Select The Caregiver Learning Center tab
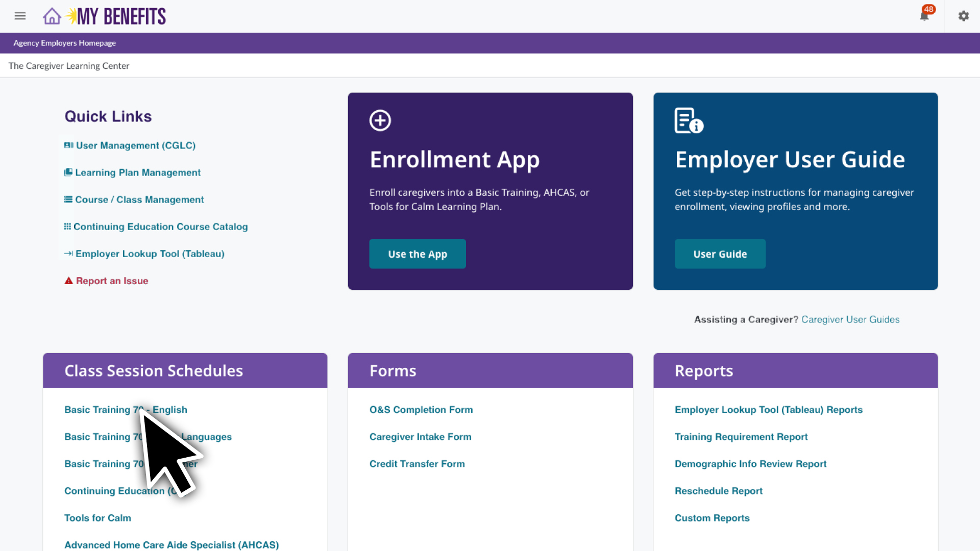 click(69, 65)
